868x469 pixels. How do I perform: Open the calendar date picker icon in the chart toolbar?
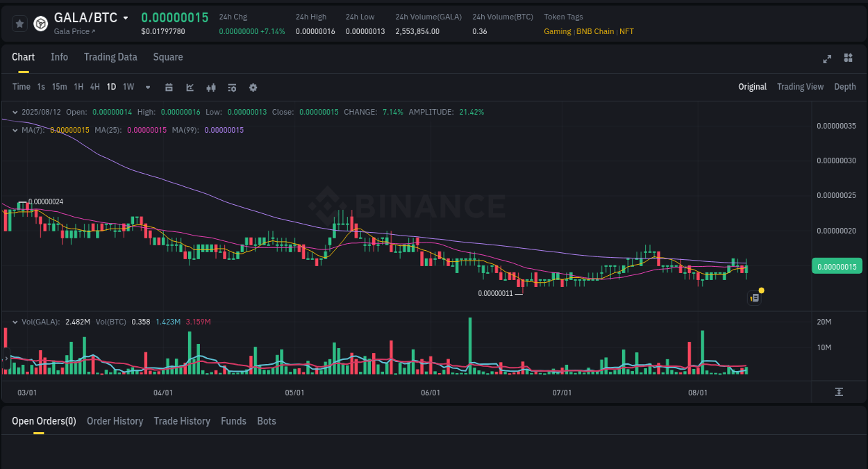coord(169,88)
